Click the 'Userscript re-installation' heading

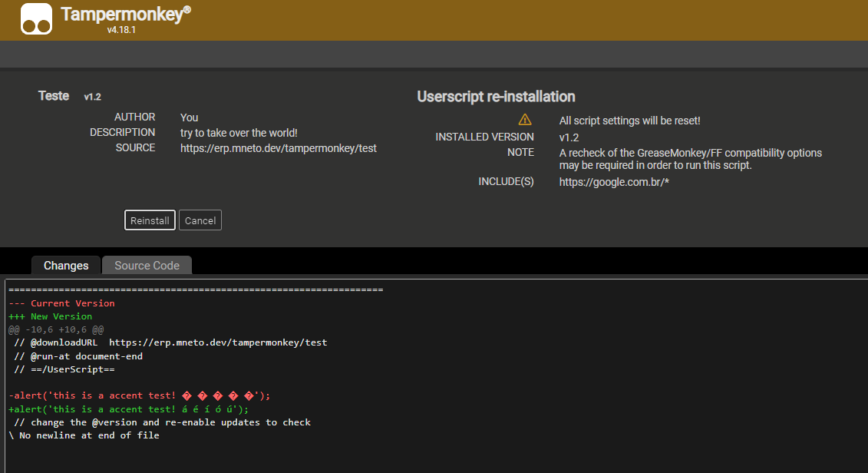coord(495,97)
